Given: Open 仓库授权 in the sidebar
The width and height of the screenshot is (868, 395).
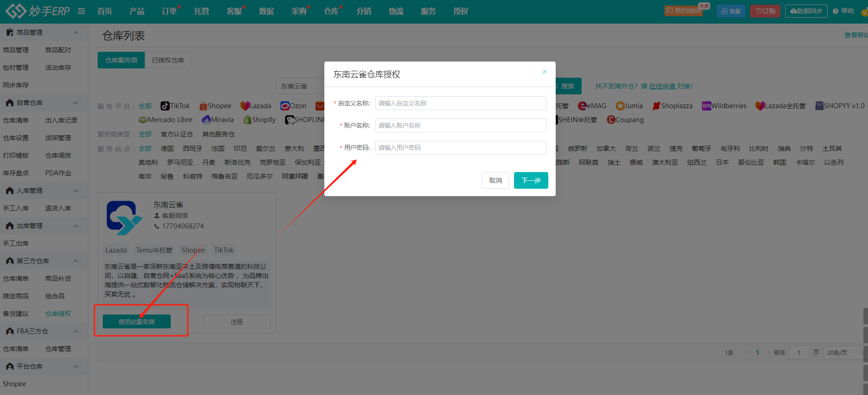Looking at the screenshot, I should coord(58,314).
